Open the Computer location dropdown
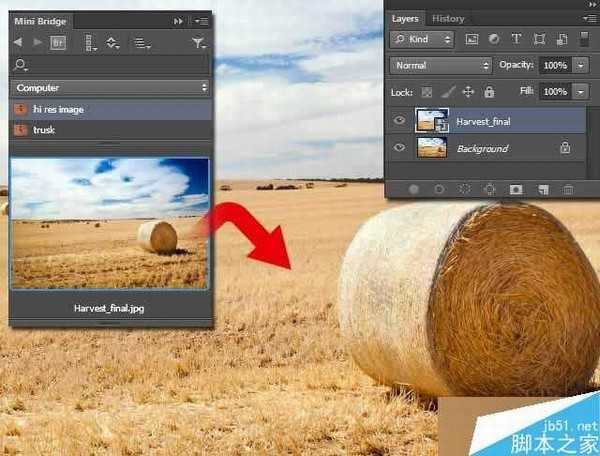Image resolution: width=600 pixels, height=456 pixels. point(110,87)
